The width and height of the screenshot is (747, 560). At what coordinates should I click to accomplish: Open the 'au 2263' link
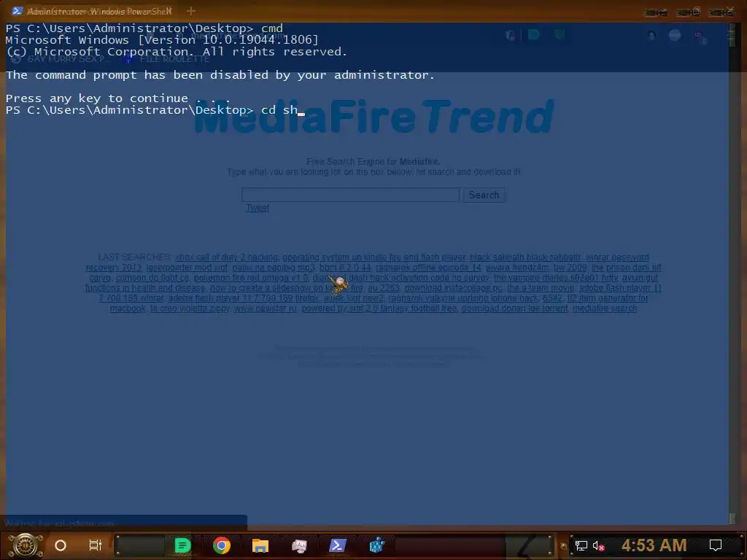[x=384, y=288]
